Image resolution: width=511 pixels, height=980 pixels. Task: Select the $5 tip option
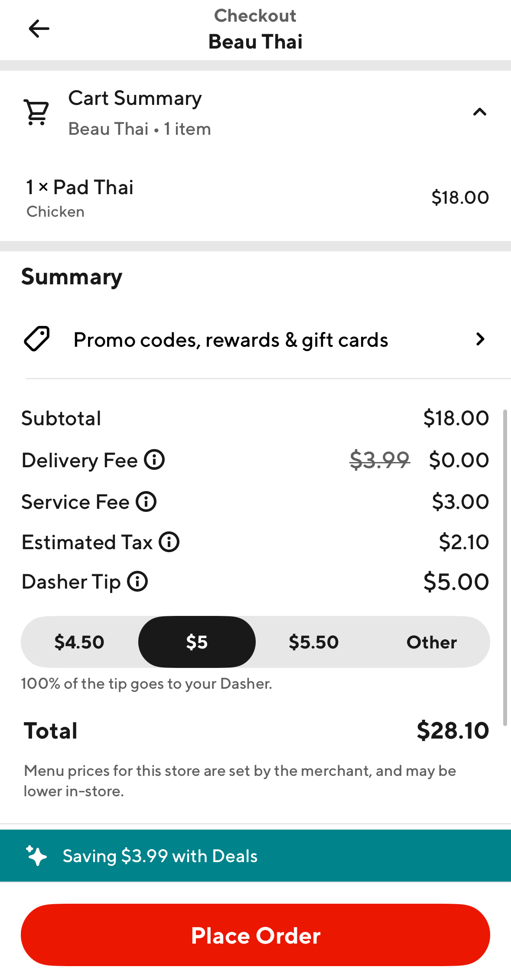tap(197, 642)
